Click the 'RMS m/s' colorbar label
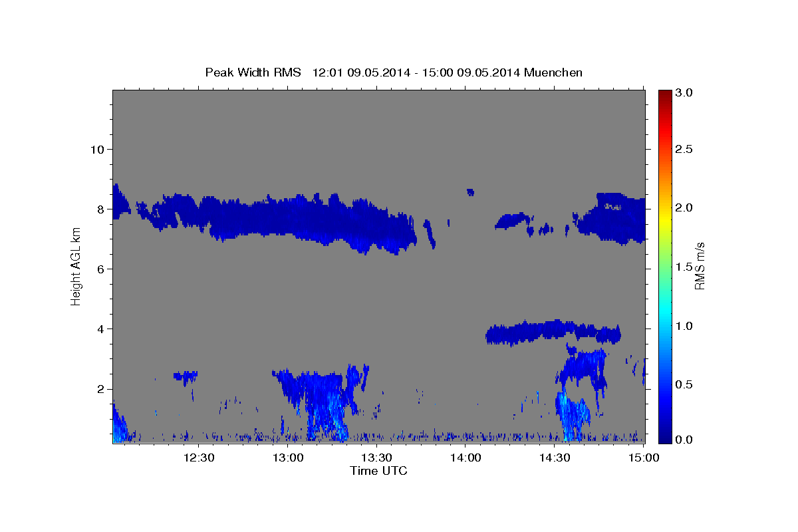Screen dimensions: 798x532 700,266
